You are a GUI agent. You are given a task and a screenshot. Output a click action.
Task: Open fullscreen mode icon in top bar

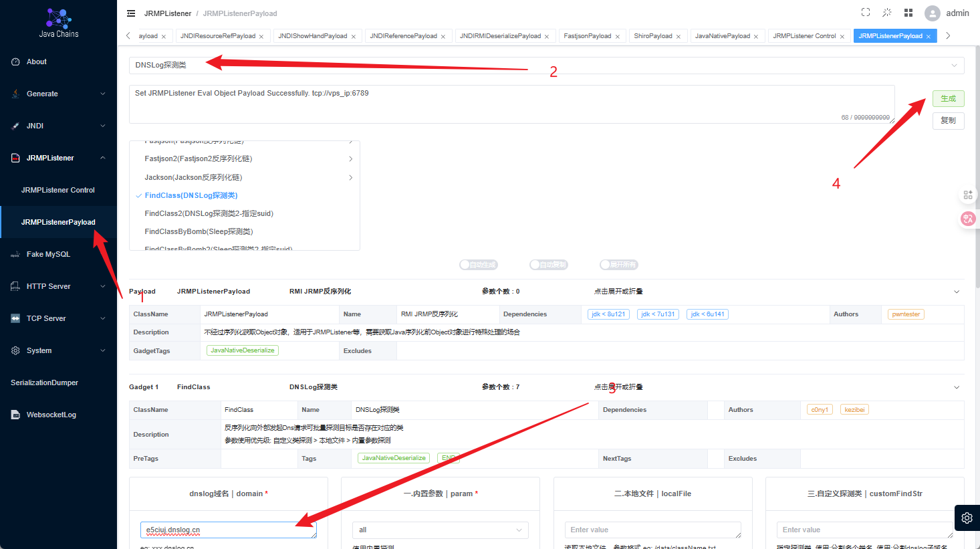point(866,12)
